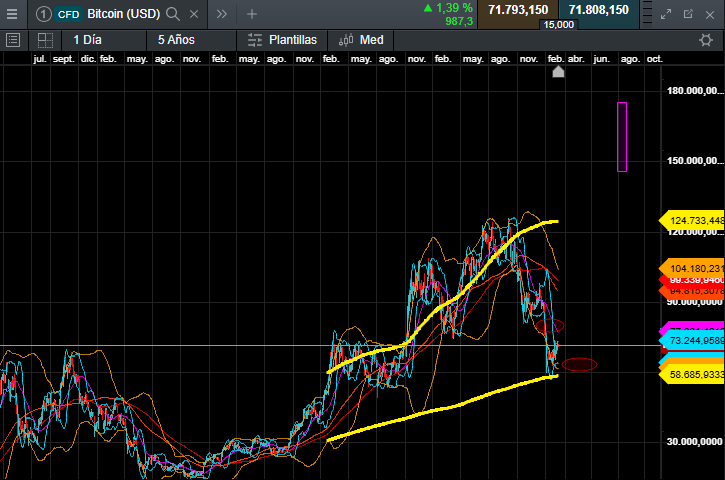Close the chart panel
This screenshot has height=480, width=725.
710,14
